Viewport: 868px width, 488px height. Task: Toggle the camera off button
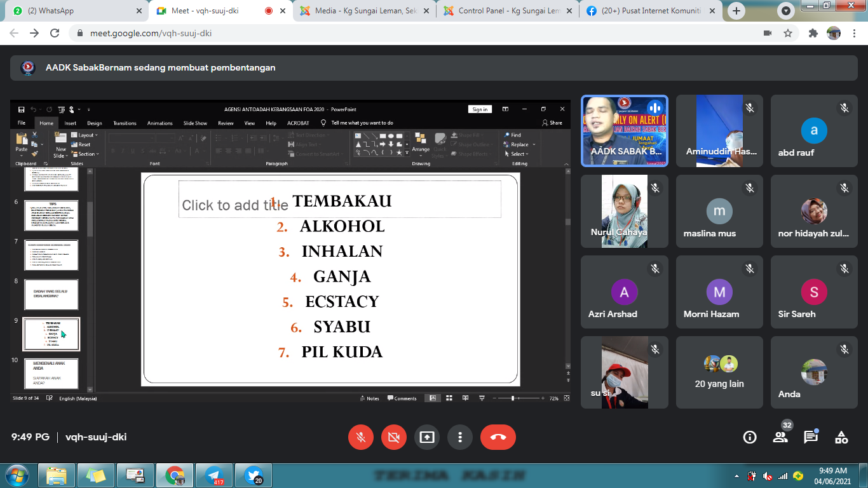tap(394, 437)
